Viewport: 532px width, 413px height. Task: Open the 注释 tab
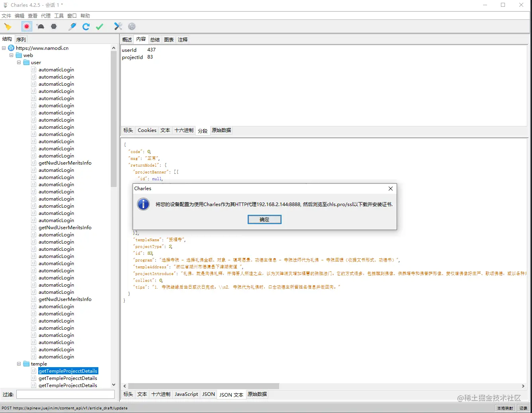[x=183, y=39]
